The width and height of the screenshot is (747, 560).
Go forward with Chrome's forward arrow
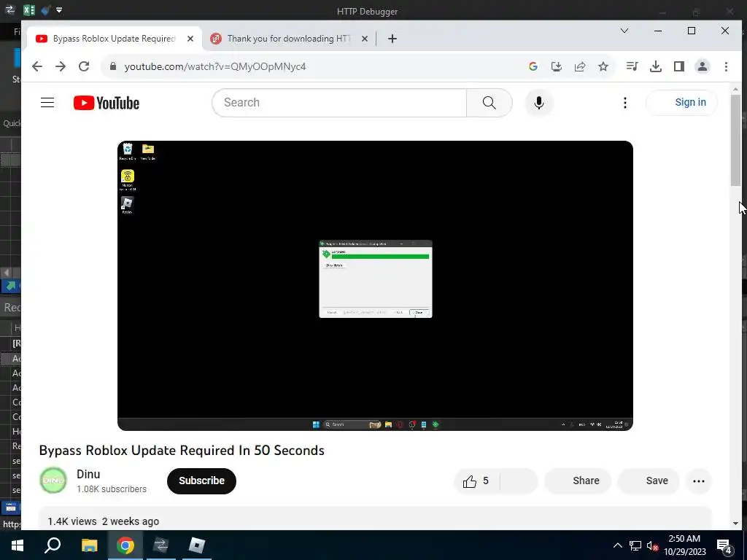pos(61,66)
